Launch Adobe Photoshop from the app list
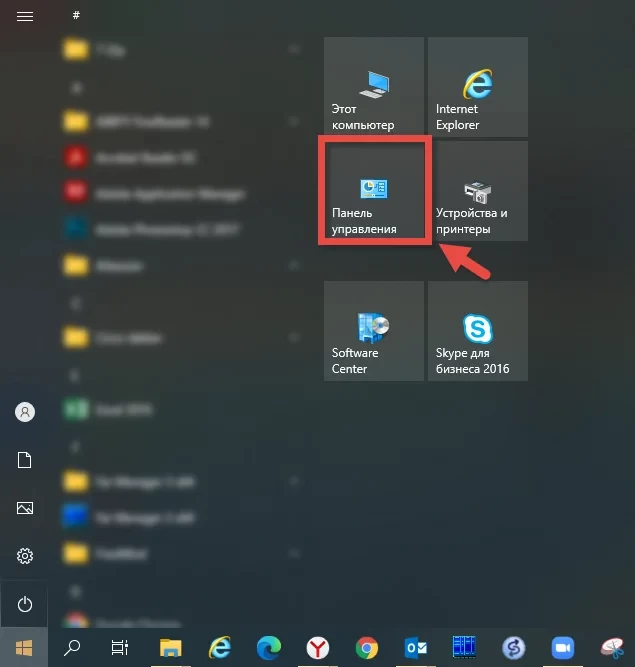Image resolution: width=635 pixels, height=667 pixels. tap(151, 230)
